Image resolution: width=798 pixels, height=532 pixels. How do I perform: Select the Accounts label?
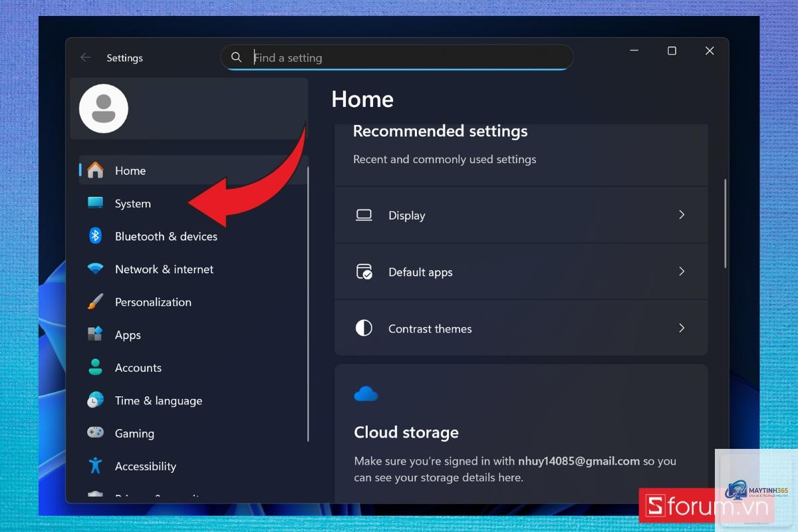coord(138,368)
